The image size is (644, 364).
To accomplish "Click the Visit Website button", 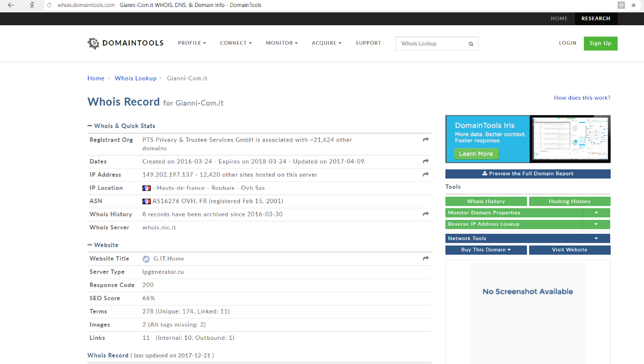I will (x=569, y=250).
